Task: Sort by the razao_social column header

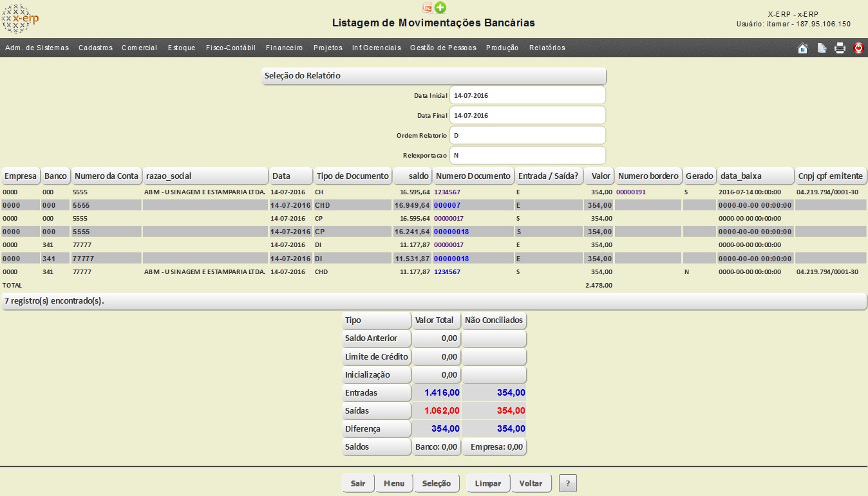Action: coord(205,176)
